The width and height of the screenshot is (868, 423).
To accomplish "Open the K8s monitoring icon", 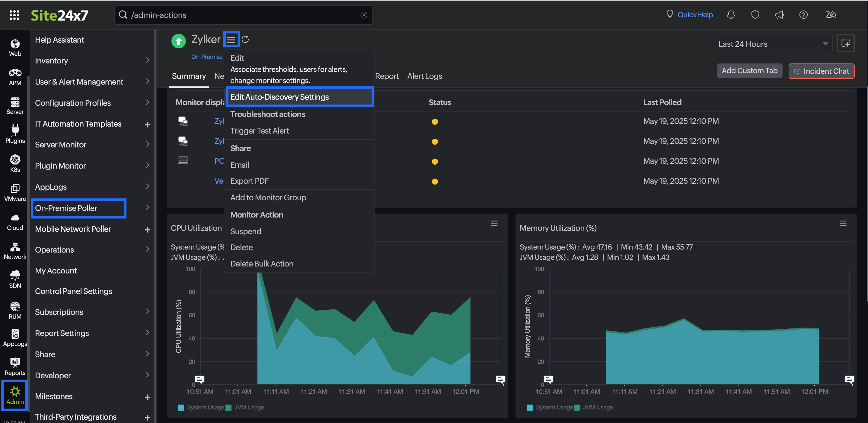I will (15, 163).
